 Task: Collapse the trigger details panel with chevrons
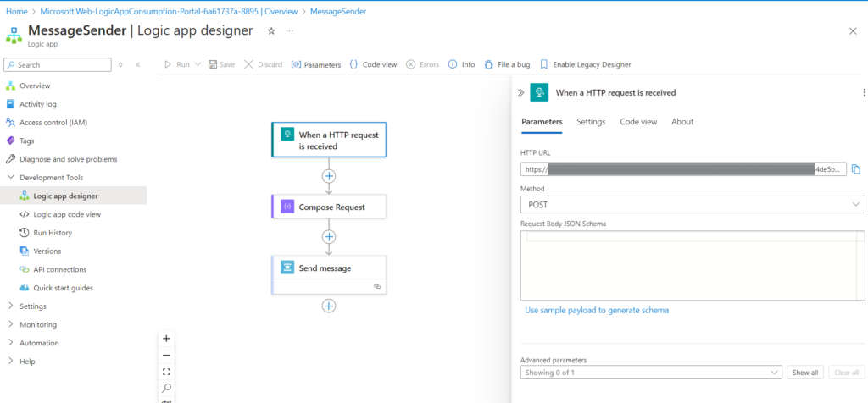[x=520, y=93]
